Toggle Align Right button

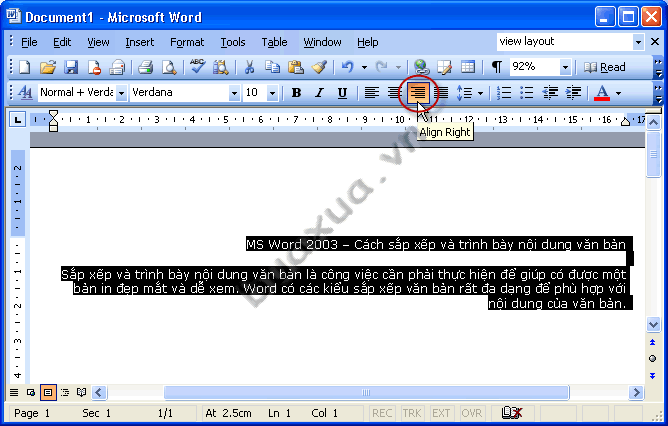click(418, 92)
